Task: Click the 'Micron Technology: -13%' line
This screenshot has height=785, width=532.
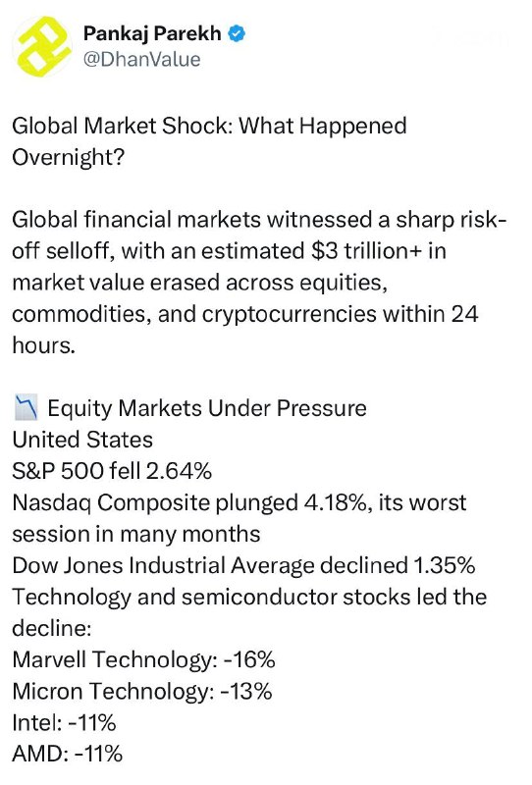Action: click(142, 692)
